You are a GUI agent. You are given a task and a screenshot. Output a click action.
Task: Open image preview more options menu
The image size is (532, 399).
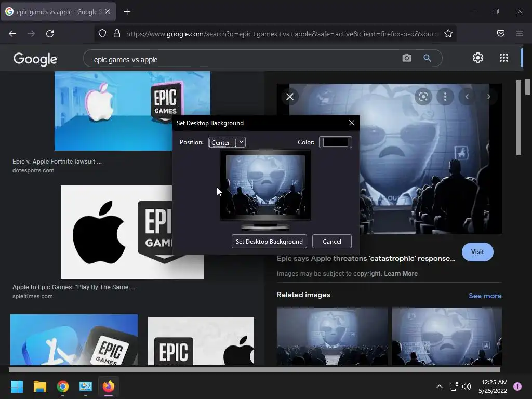point(445,97)
